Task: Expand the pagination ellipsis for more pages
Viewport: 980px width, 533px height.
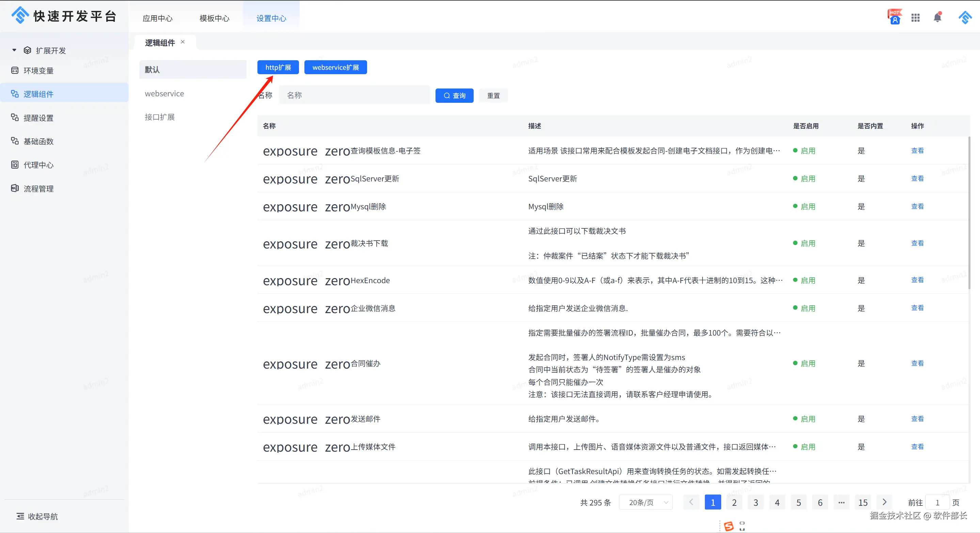Action: coord(841,502)
